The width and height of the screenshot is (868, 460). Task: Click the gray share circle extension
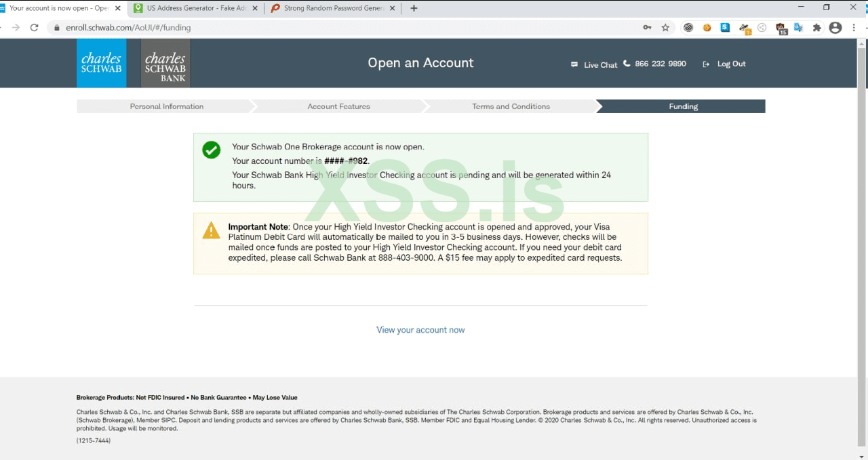tap(762, 28)
